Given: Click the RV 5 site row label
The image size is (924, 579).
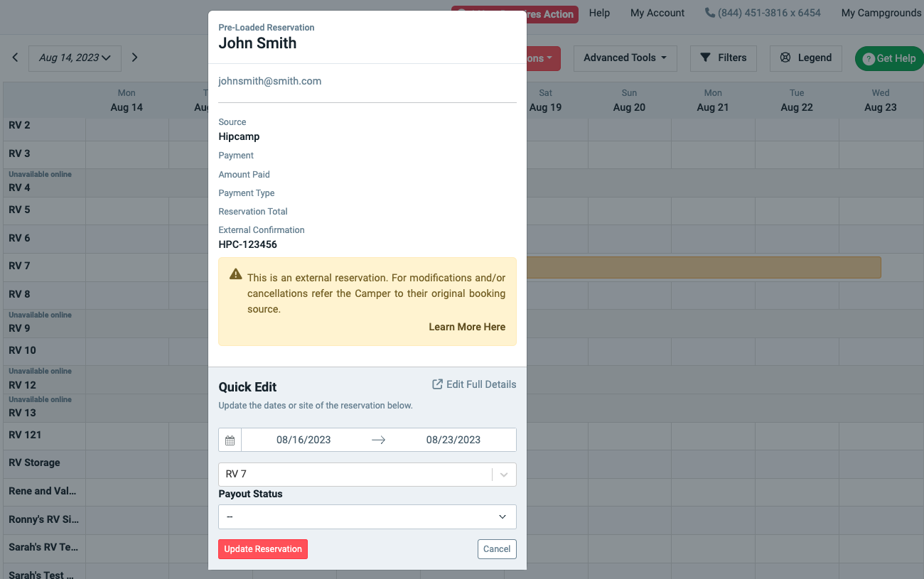Looking at the screenshot, I should point(19,210).
